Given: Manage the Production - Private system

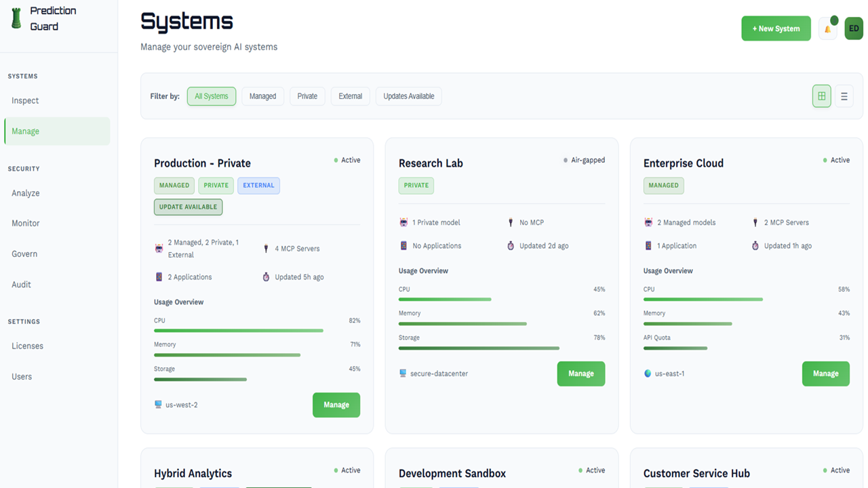Looking at the screenshot, I should point(336,405).
